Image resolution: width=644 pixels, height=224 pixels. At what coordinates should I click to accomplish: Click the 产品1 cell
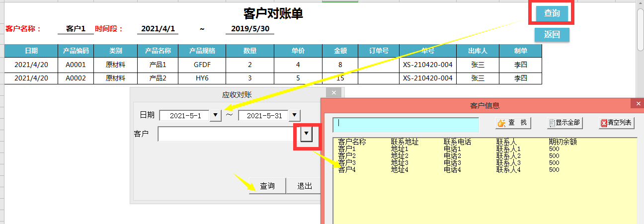[158, 65]
